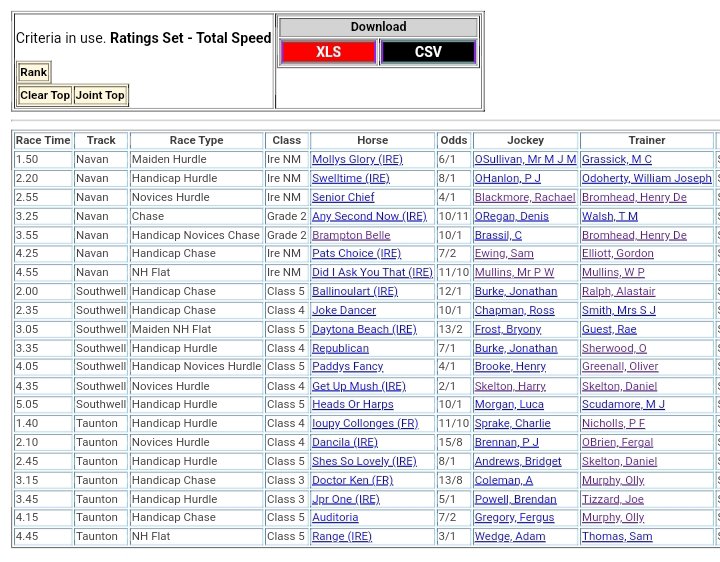Screen dimensions: 720x562
Task: Open horse Doctor Ken (FR) link
Action: pyautogui.click(x=352, y=481)
